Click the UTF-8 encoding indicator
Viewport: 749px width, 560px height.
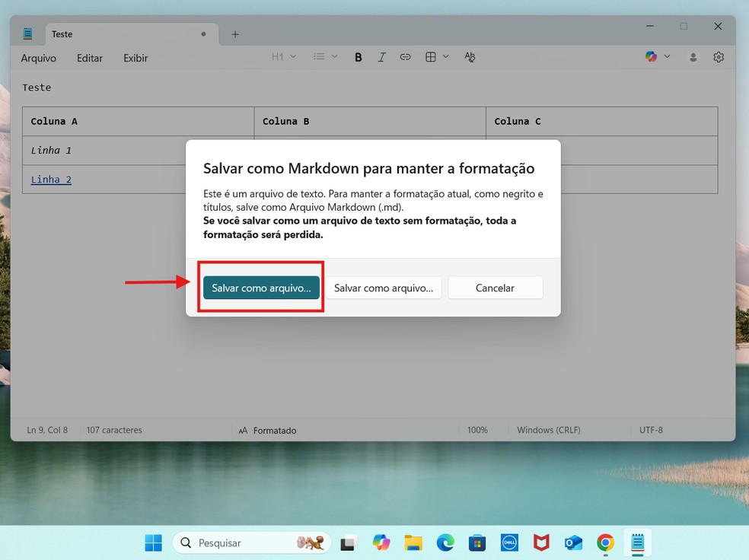point(651,430)
